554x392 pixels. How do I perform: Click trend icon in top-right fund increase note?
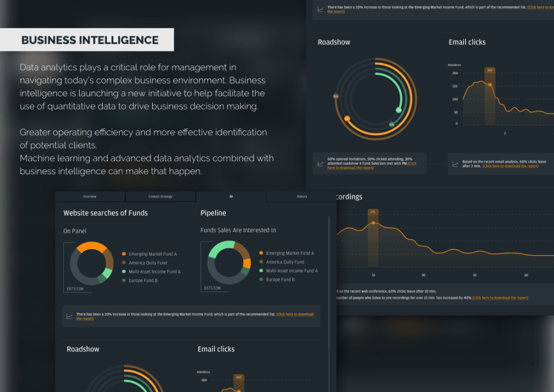pos(321,9)
